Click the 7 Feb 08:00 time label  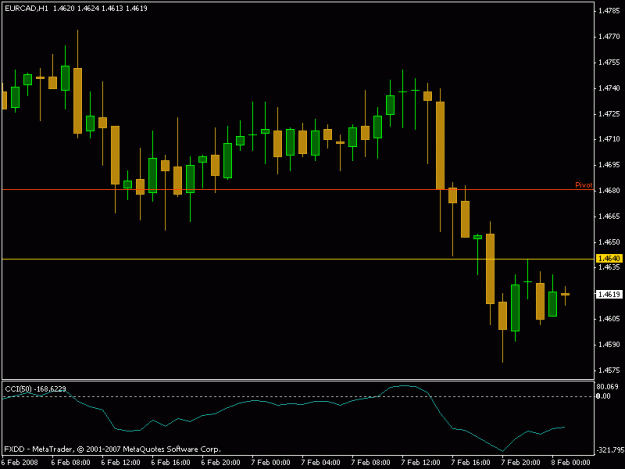(371, 462)
